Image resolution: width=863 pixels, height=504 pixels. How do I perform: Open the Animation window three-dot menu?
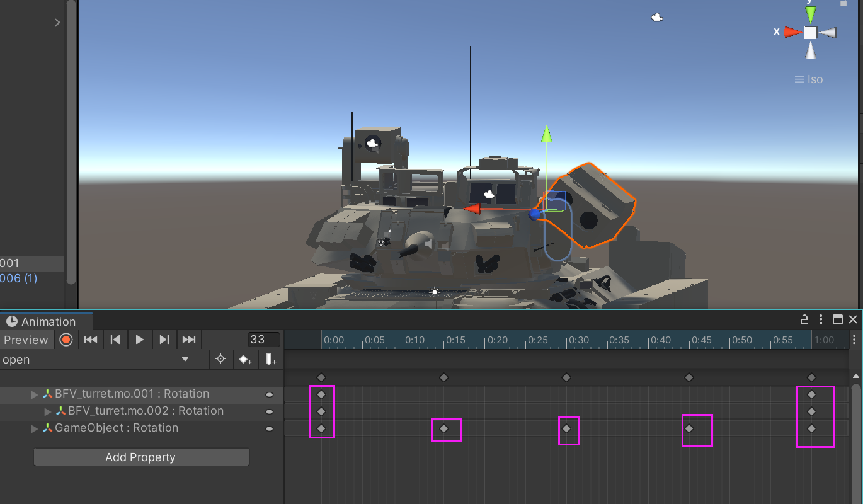[x=821, y=319]
